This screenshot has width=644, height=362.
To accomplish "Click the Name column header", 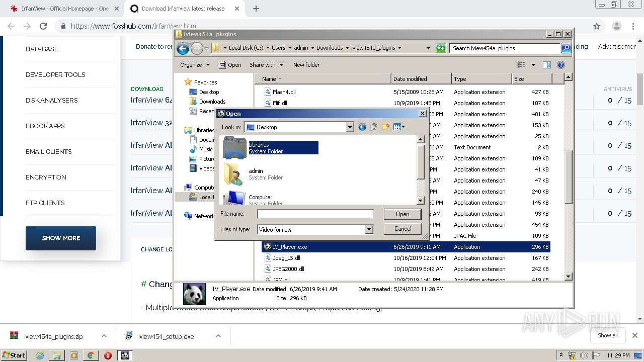I will pos(323,79).
